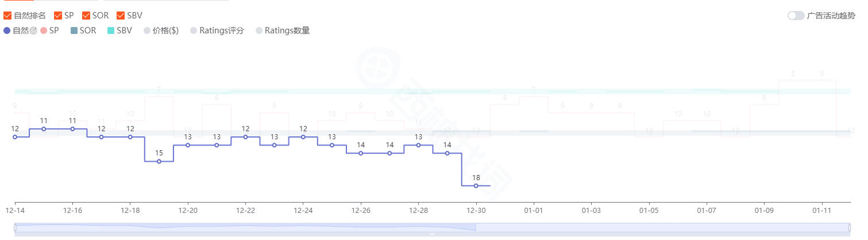
Task: Click the SOR legend square marker
Action: [74, 31]
